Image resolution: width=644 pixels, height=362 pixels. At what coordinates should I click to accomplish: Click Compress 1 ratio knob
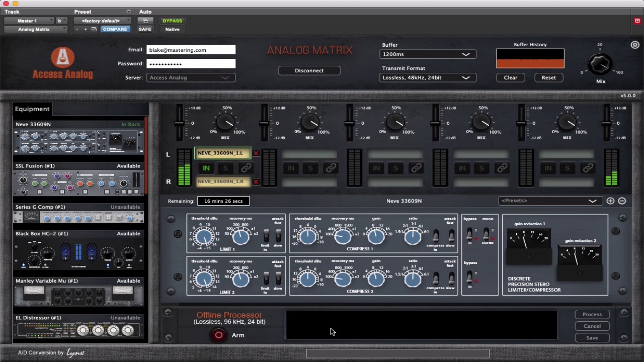(x=413, y=236)
